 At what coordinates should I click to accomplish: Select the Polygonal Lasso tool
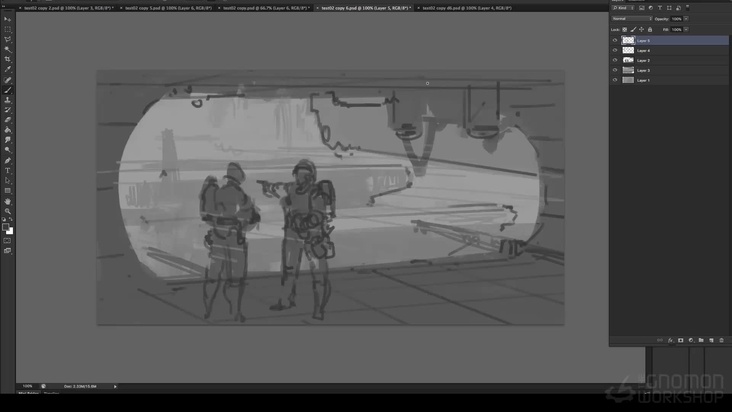point(7,40)
